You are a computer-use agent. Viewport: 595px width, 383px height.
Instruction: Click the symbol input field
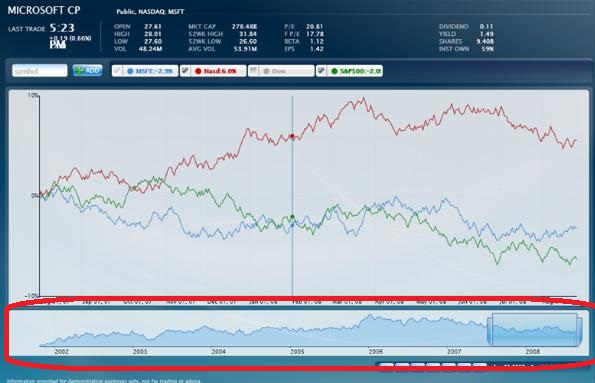(40, 71)
